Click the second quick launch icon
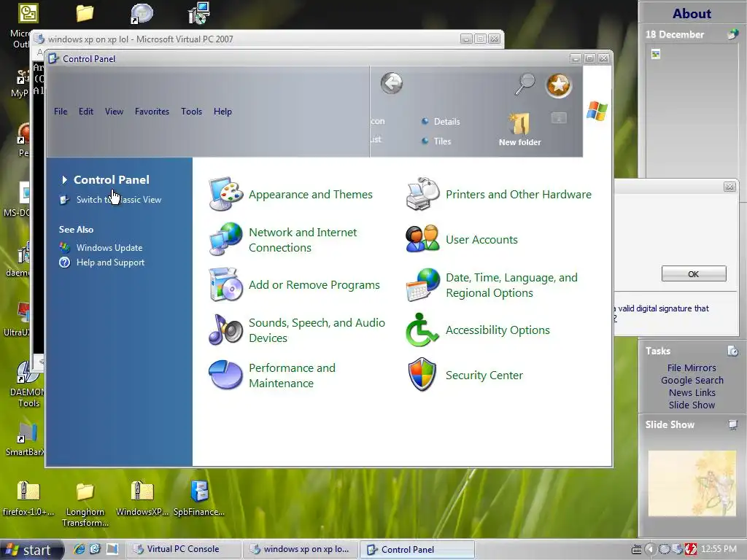This screenshot has width=747, height=560. point(96,549)
